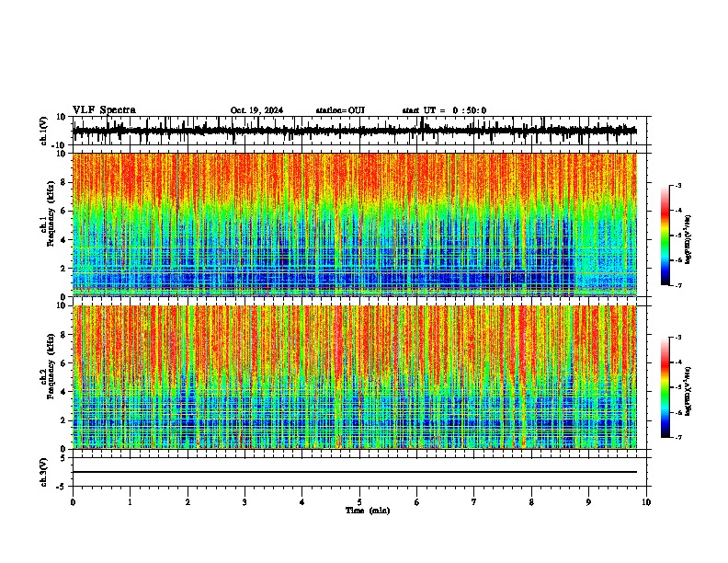This screenshot has height=563, width=728.
Task: Click time axis tick label "4" at the bottom
Action: 302,502
